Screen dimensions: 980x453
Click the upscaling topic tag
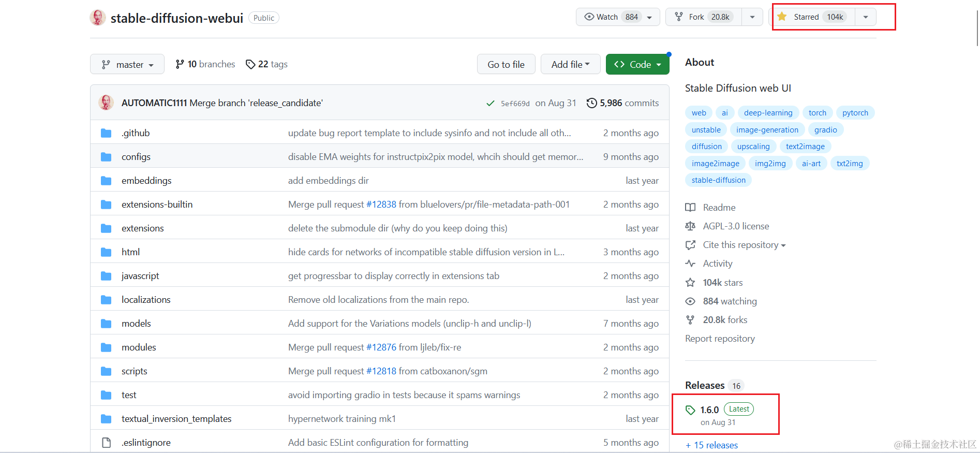point(753,147)
